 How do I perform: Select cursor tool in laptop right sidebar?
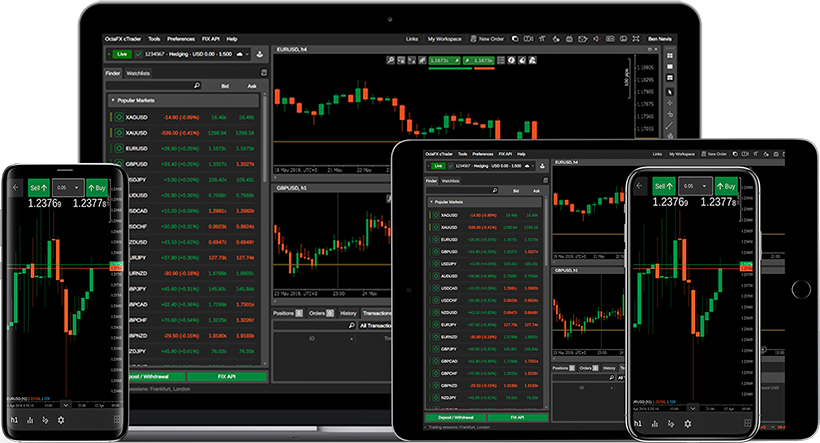point(669,92)
